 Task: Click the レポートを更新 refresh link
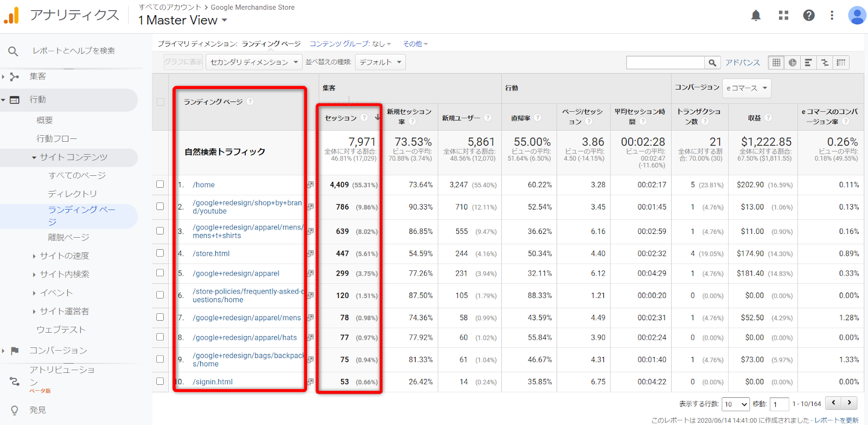click(x=837, y=420)
